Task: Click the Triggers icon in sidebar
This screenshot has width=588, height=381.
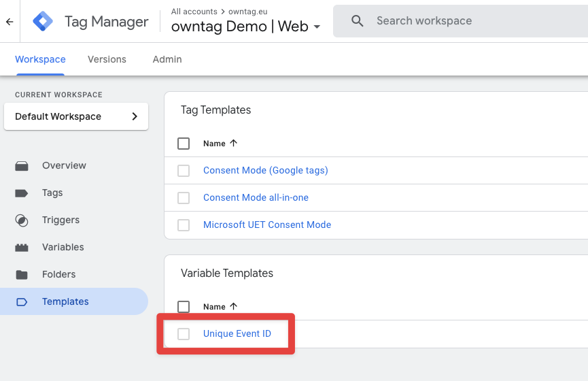Action: point(22,220)
